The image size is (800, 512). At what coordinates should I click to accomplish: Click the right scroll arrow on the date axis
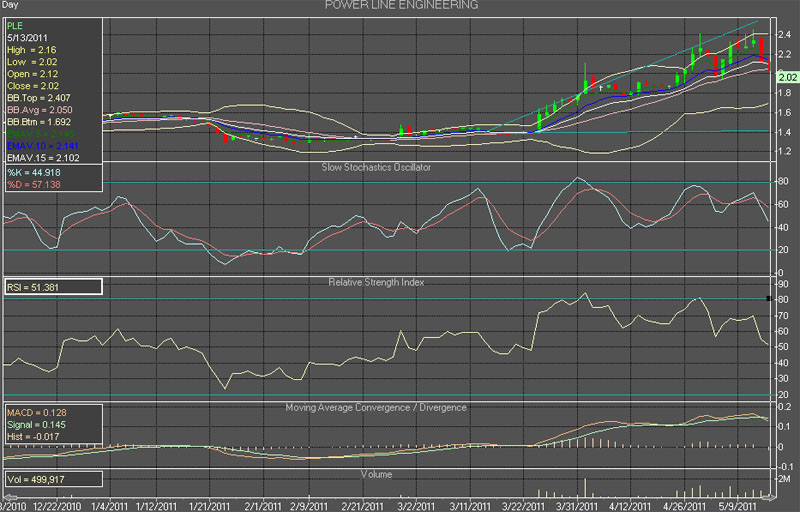(x=767, y=497)
